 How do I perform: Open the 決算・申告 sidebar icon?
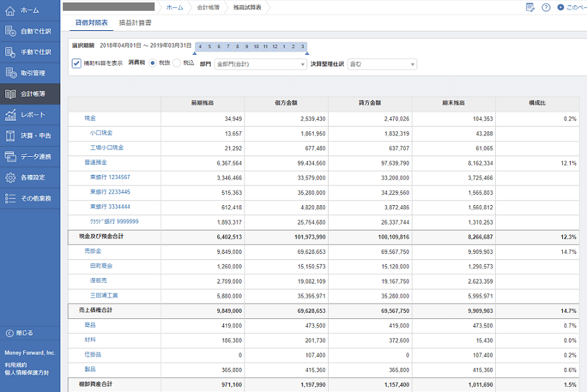10,136
